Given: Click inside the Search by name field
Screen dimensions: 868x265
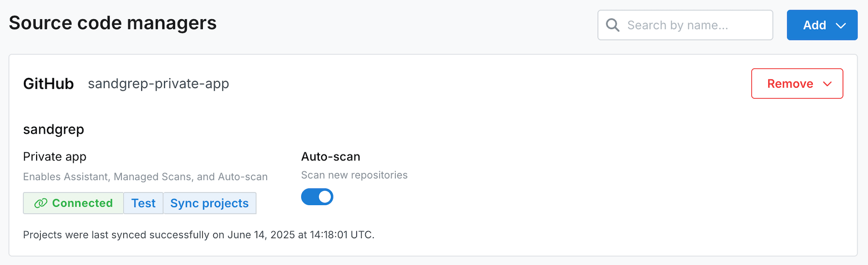Looking at the screenshot, I should pyautogui.click(x=685, y=25).
